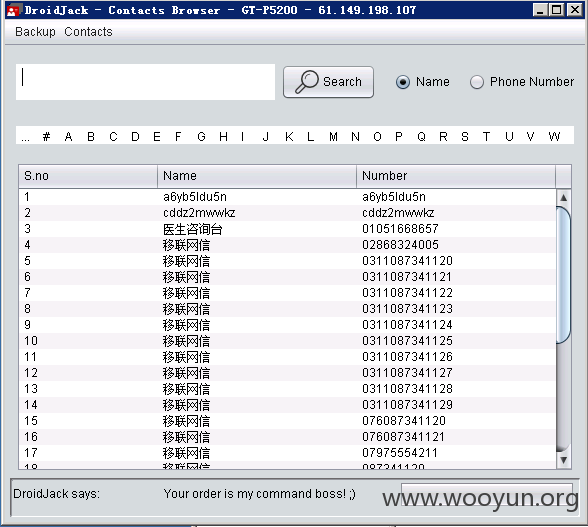This screenshot has width=588, height=527.
Task: Filter contacts by letter A
Action: (68, 137)
